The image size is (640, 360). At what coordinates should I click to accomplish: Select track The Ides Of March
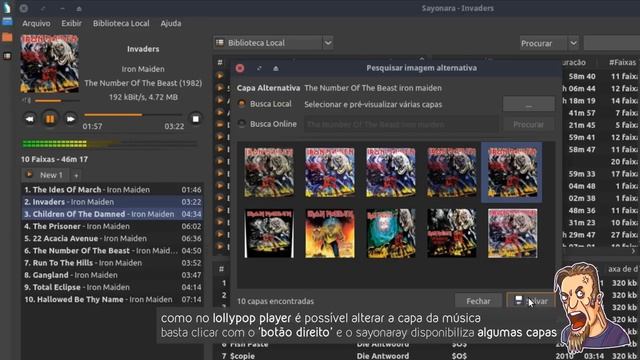click(112, 189)
